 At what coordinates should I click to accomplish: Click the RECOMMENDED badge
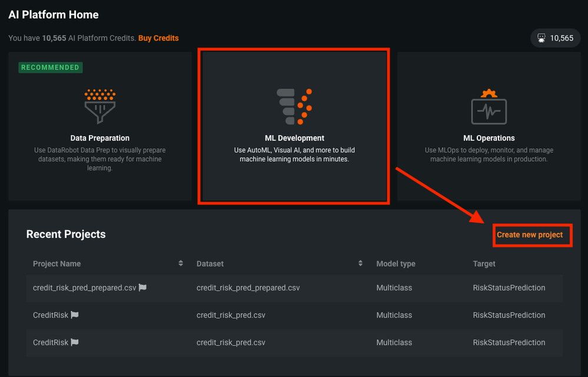point(50,68)
